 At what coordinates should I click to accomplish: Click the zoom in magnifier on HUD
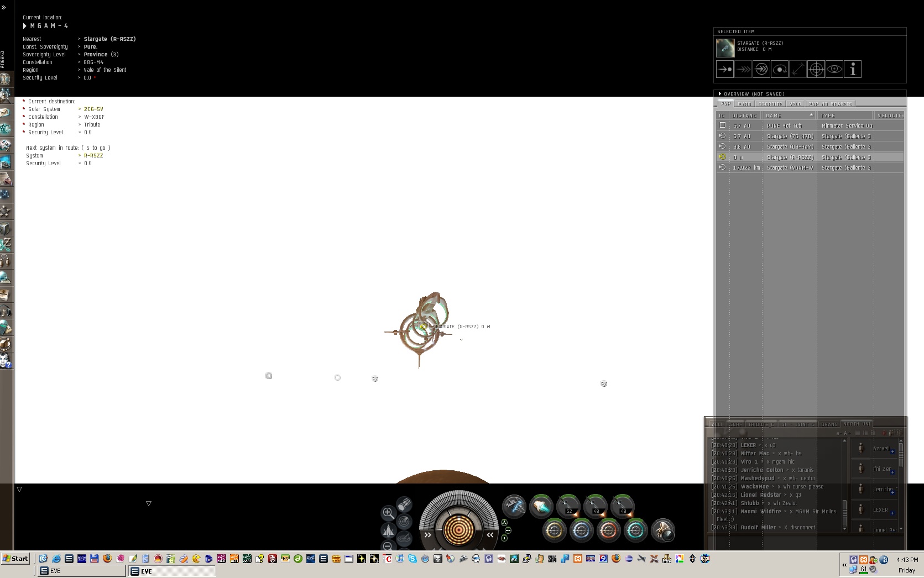(388, 513)
